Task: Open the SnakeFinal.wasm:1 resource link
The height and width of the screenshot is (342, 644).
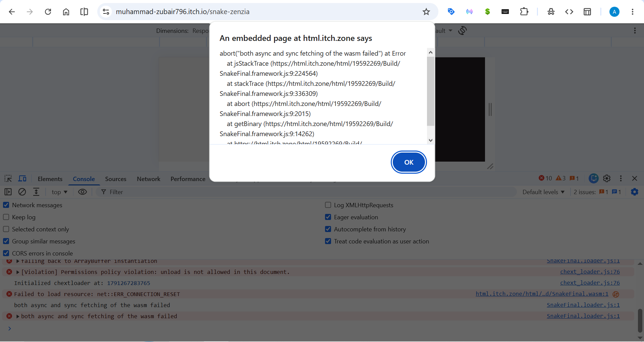Action: click(x=542, y=294)
